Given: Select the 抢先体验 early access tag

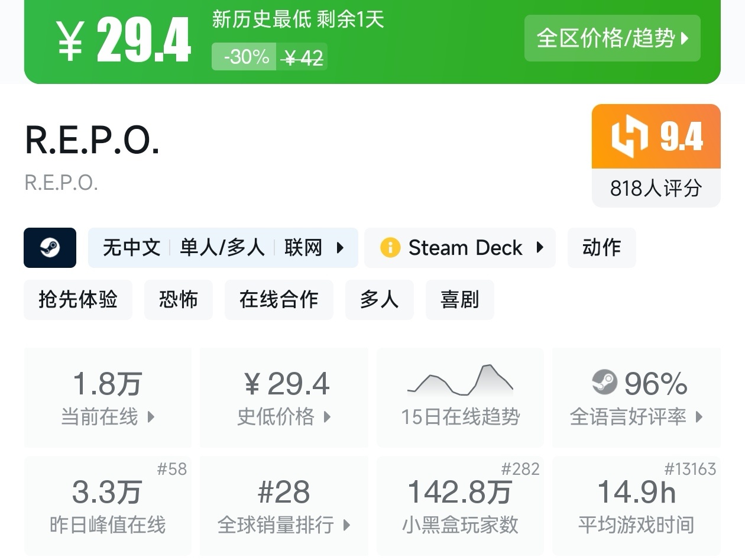Looking at the screenshot, I should click(x=78, y=300).
